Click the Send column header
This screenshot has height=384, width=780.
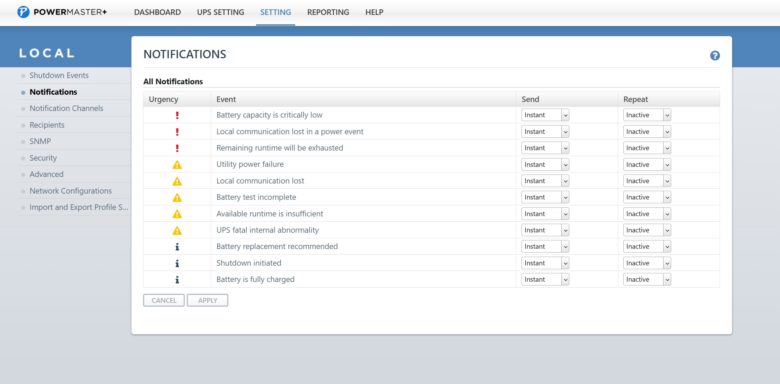pos(530,99)
